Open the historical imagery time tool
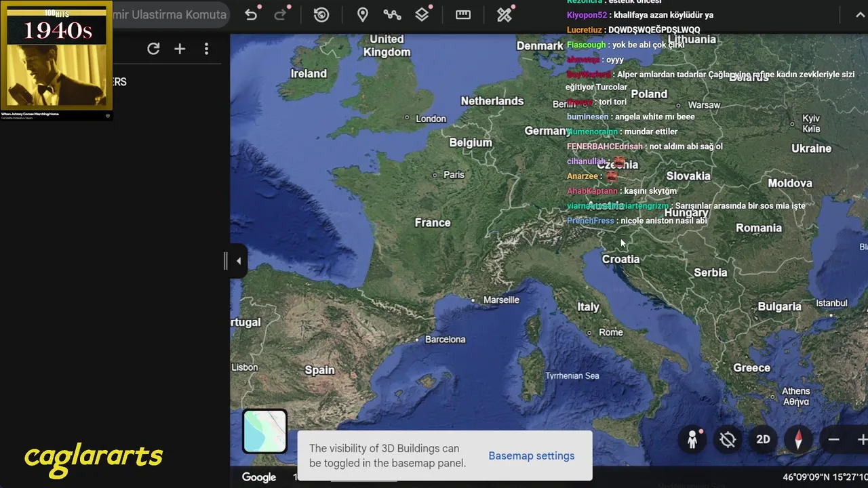Image resolution: width=868 pixels, height=488 pixels. click(321, 15)
